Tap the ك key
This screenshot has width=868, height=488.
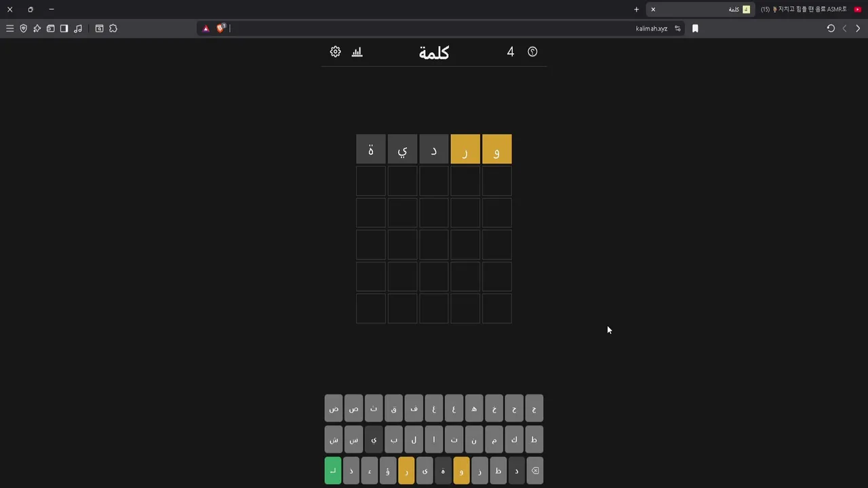[x=514, y=440]
